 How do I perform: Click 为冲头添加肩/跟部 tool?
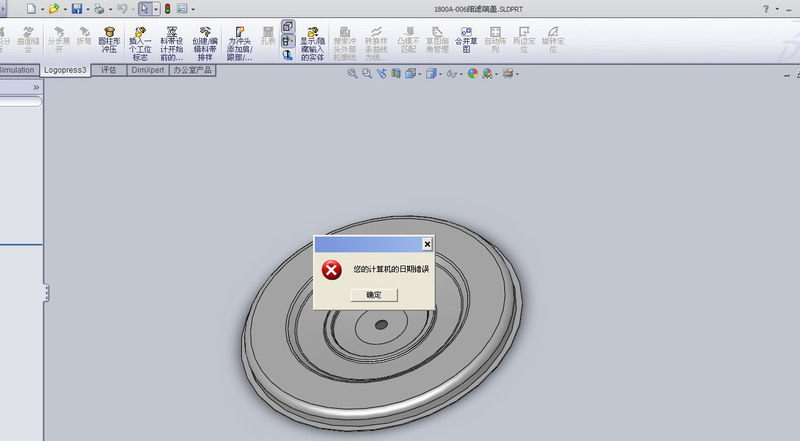pos(239,44)
